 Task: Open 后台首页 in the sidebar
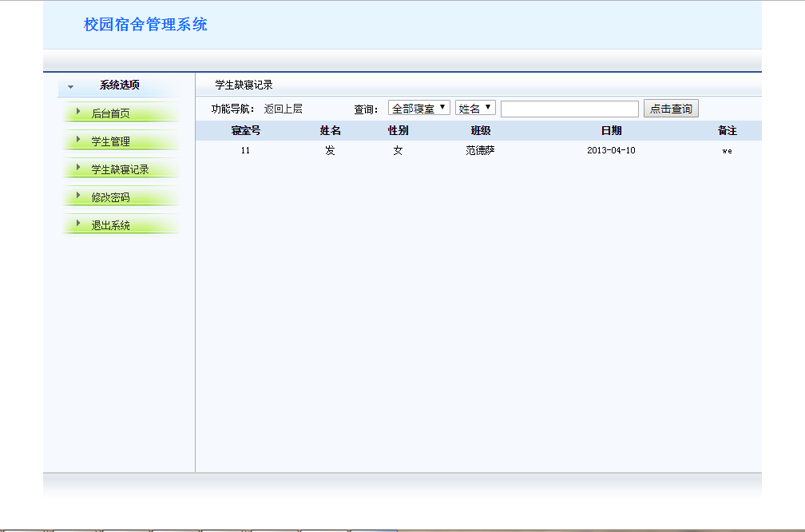tap(110, 113)
